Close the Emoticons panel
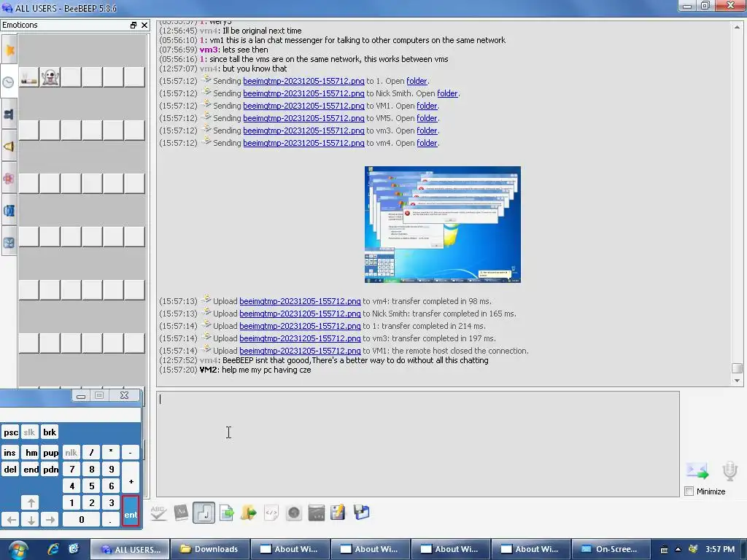The height and width of the screenshot is (560, 747). (x=144, y=26)
